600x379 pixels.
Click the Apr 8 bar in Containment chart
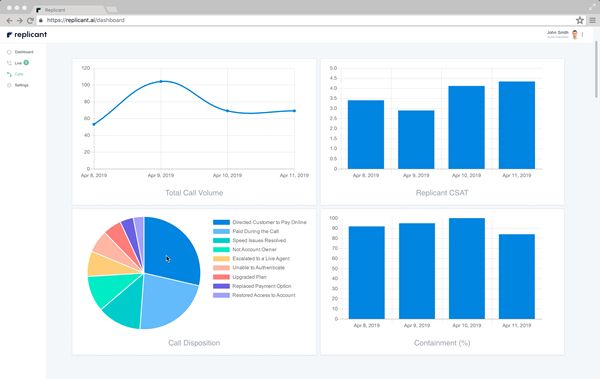click(x=367, y=273)
